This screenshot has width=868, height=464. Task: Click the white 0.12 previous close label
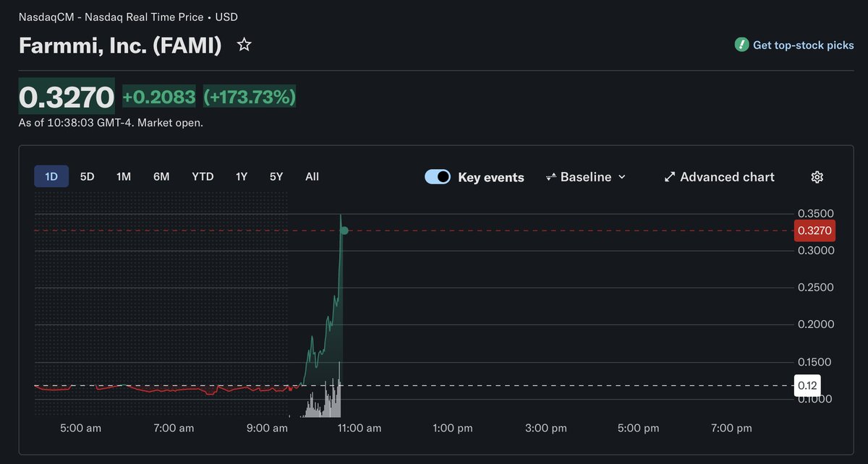click(807, 386)
